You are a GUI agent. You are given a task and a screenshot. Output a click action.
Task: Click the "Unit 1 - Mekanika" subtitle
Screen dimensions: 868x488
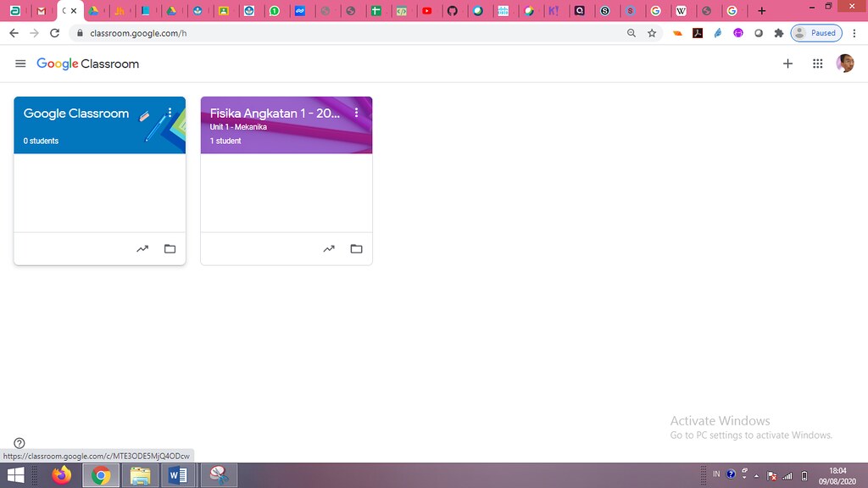click(x=238, y=127)
